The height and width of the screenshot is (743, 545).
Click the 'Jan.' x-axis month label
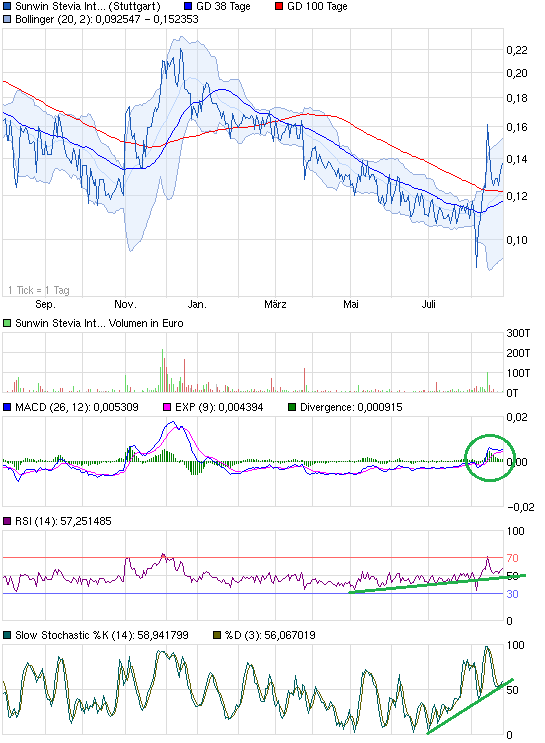tap(197, 304)
